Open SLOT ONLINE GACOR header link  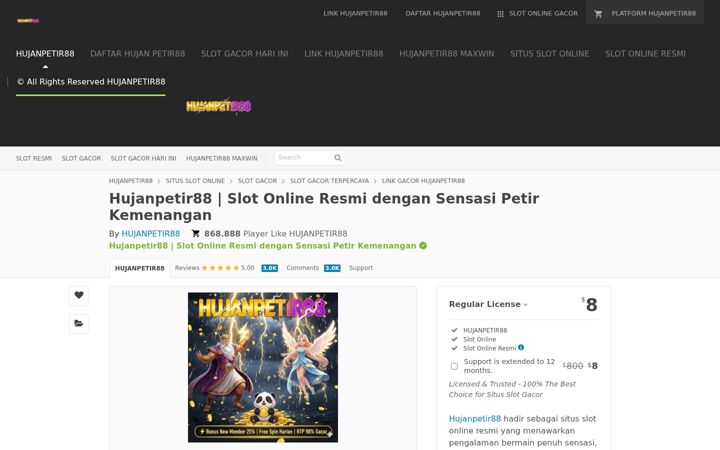coord(543,13)
